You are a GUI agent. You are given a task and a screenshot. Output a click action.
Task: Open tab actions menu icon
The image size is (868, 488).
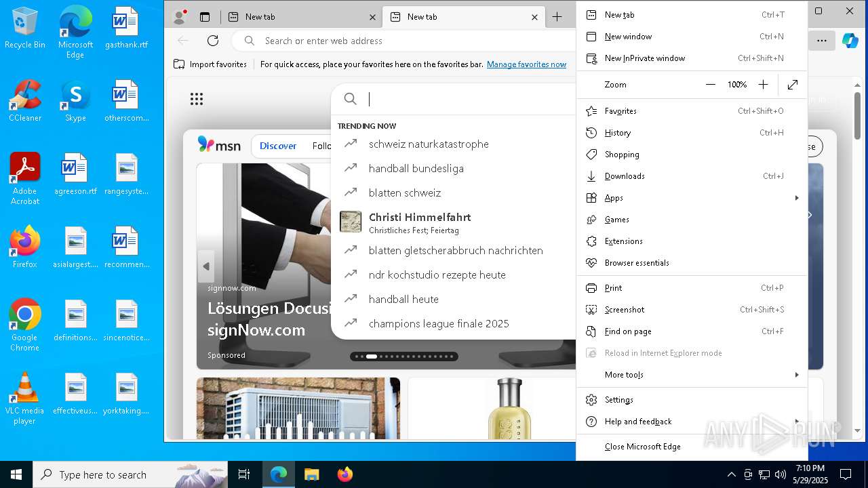(205, 17)
